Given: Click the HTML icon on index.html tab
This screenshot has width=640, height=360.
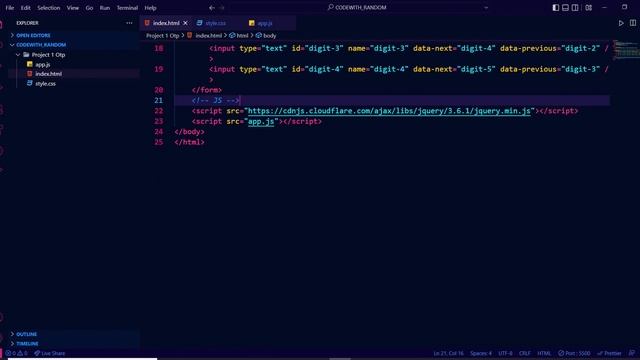Looking at the screenshot, I should 147,23.
